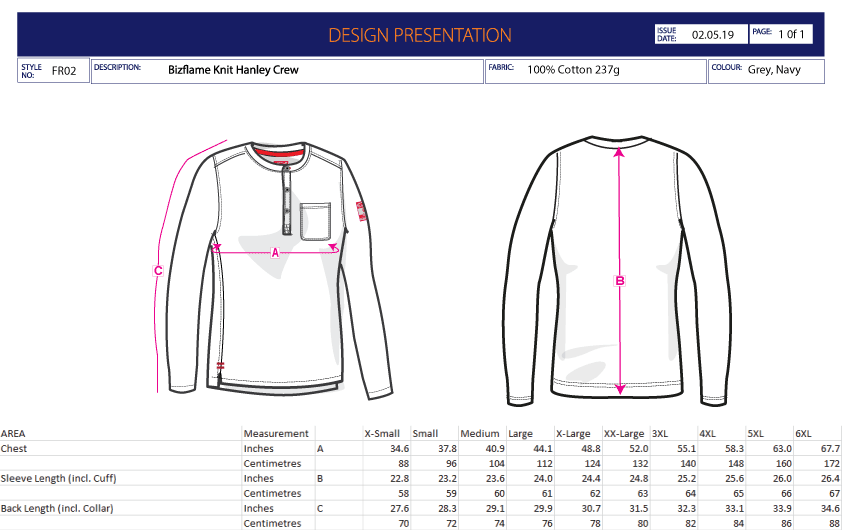Select the Measurement column header
The height and width of the screenshot is (530, 842).
276,433
